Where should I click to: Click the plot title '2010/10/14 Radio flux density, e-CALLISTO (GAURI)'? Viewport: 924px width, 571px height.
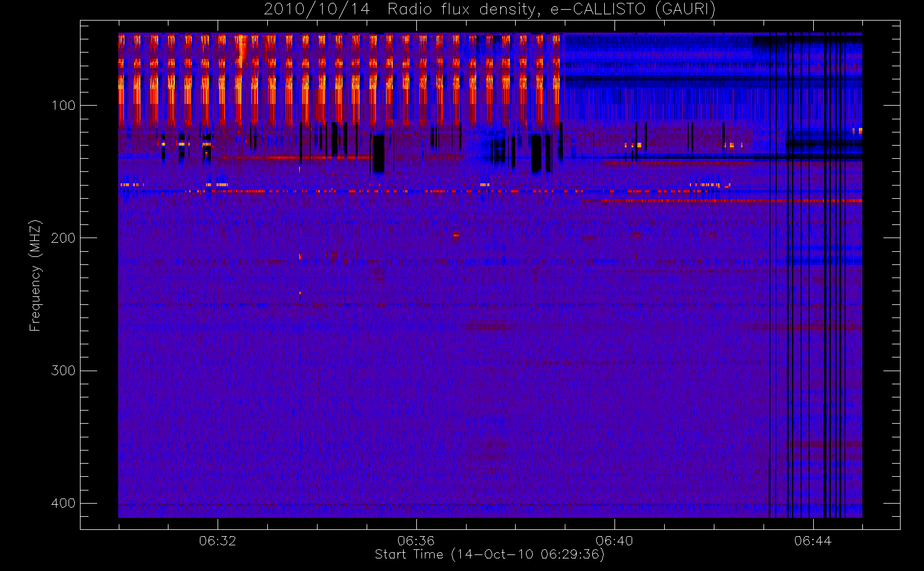click(x=489, y=10)
